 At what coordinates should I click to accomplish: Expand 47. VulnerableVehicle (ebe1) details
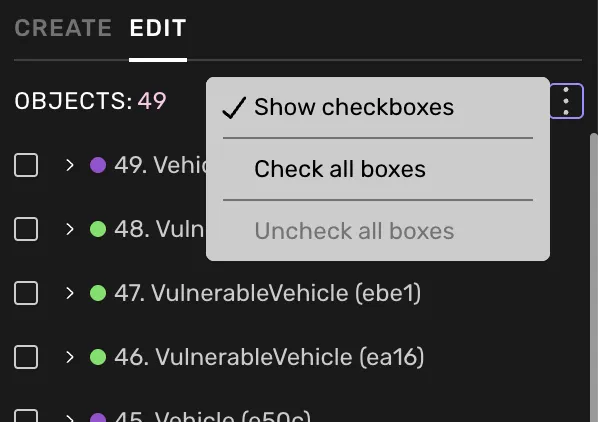[x=69, y=293]
